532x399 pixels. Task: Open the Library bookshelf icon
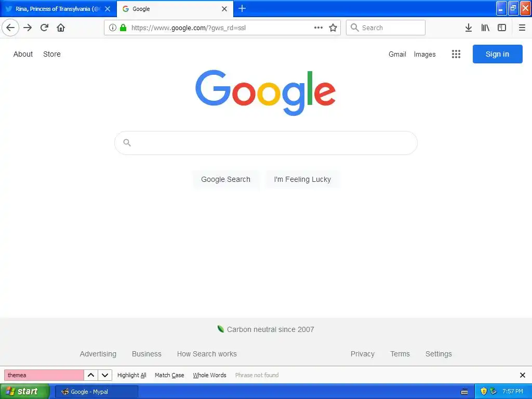[x=485, y=28]
